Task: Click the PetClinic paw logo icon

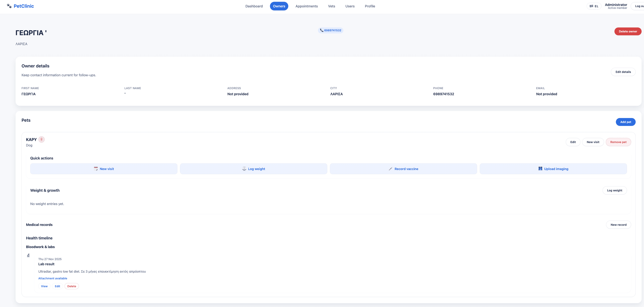Action: 9,6
